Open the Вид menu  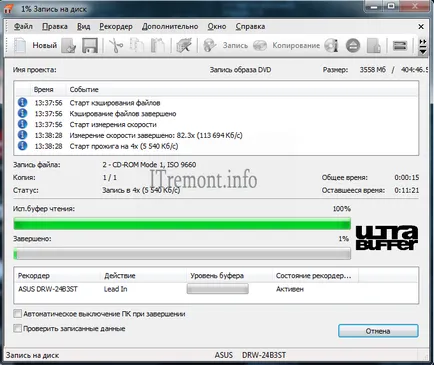pos(83,26)
